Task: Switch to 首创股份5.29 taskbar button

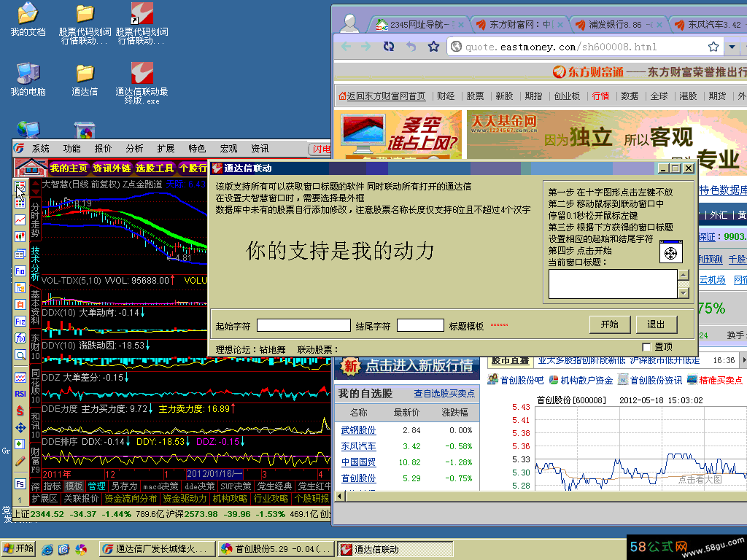Action: point(276,549)
